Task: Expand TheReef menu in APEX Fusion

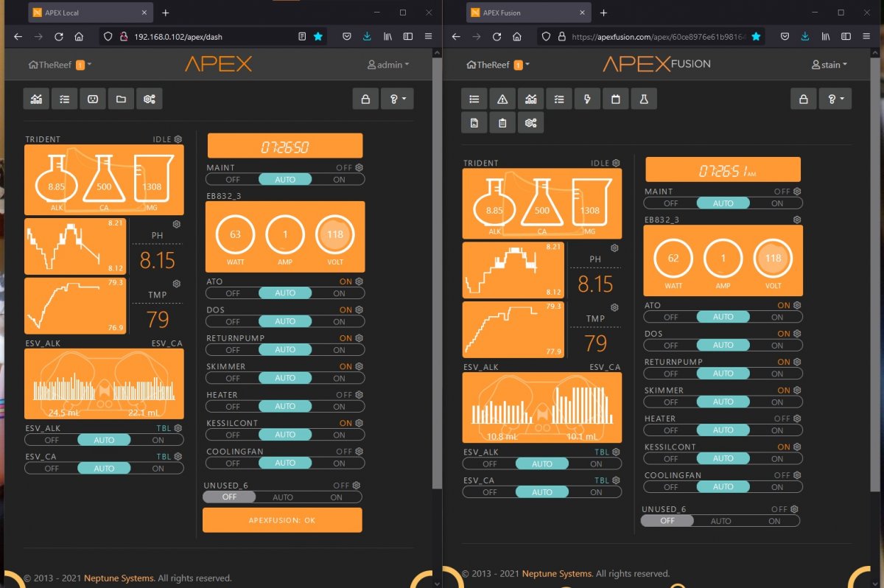Action: (498, 65)
